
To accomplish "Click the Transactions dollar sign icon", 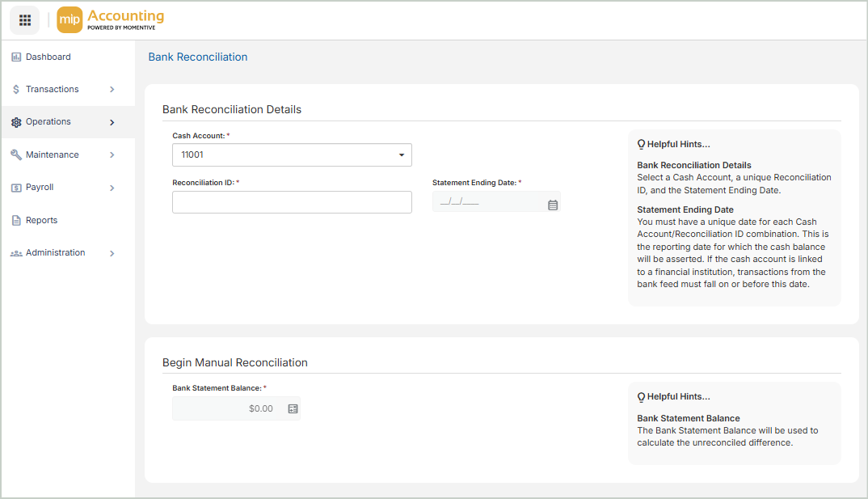I will 16,90.
